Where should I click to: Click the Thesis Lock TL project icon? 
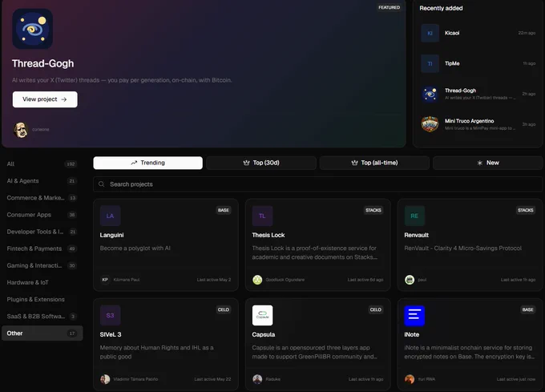pyautogui.click(x=262, y=216)
